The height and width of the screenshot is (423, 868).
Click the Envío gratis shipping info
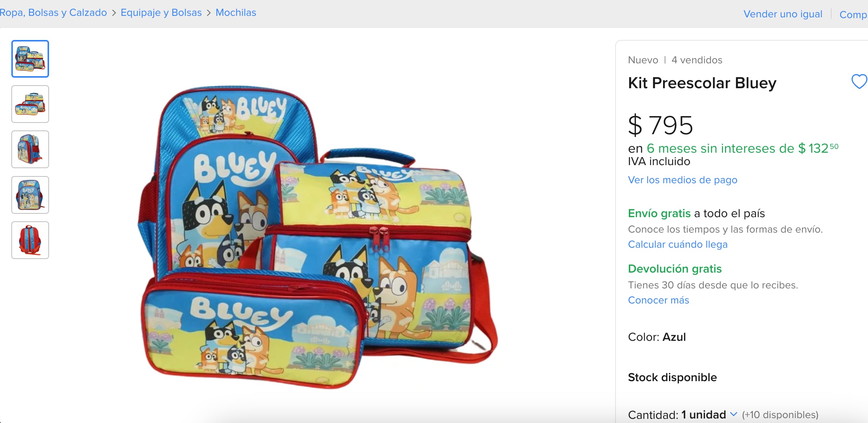(x=659, y=213)
